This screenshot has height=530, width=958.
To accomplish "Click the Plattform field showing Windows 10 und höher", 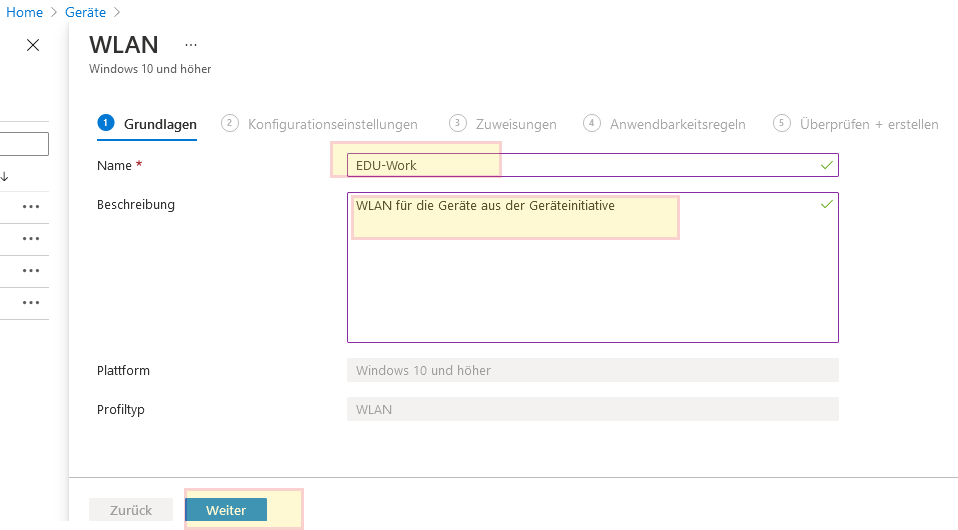I will click(592, 370).
